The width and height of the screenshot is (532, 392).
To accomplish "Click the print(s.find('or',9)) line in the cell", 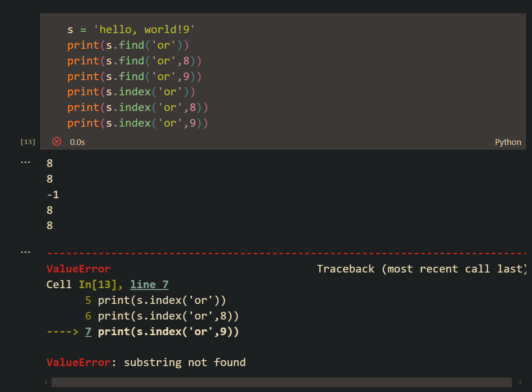I will [x=134, y=77].
